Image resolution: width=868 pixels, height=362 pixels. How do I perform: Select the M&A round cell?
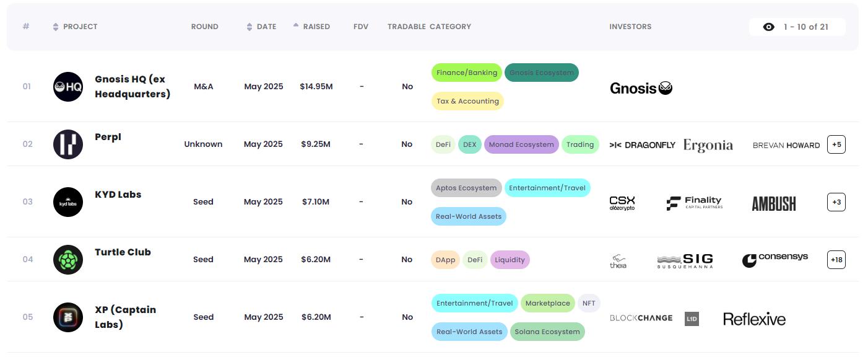click(203, 87)
